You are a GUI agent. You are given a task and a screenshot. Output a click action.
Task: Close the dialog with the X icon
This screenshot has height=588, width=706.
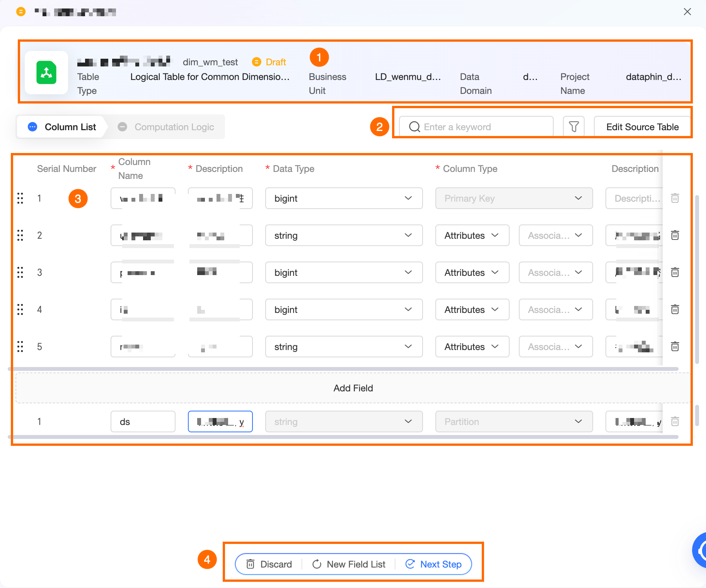tap(687, 12)
